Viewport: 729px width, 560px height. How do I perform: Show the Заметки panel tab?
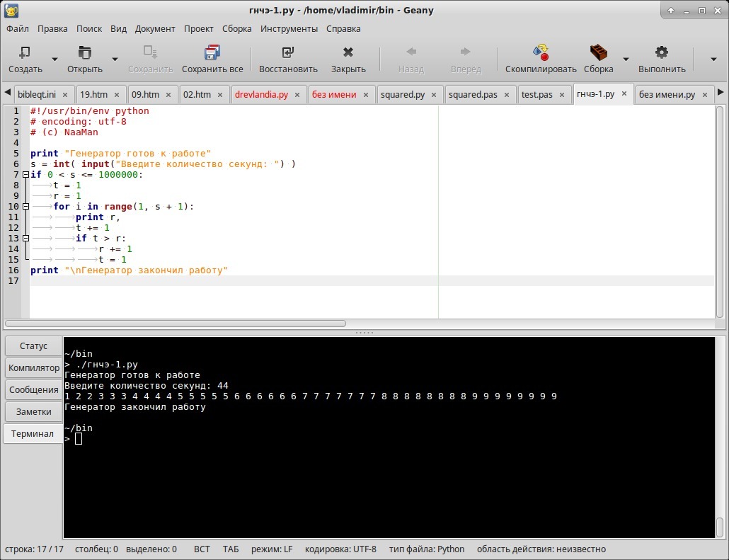click(33, 411)
